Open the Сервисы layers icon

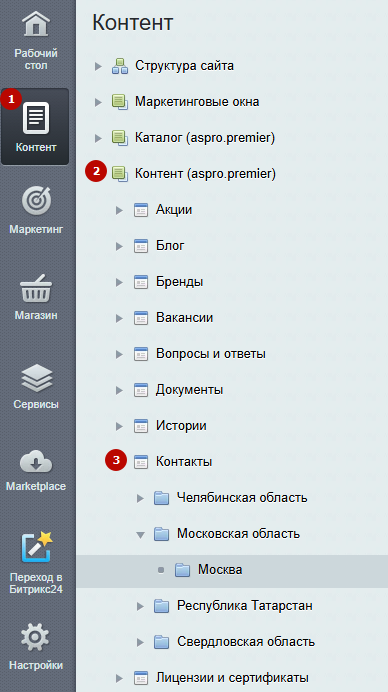[x=36, y=378]
